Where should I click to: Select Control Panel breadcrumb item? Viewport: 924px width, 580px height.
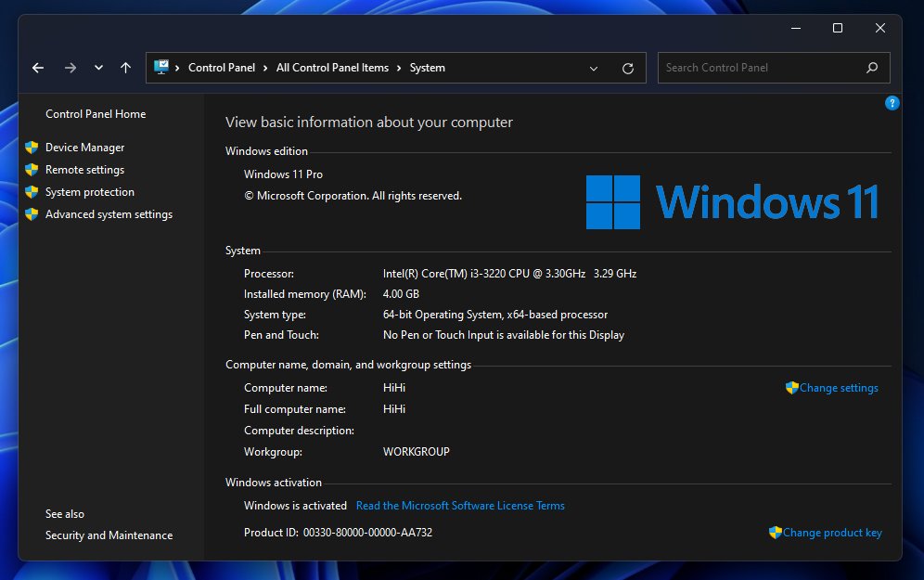click(221, 68)
